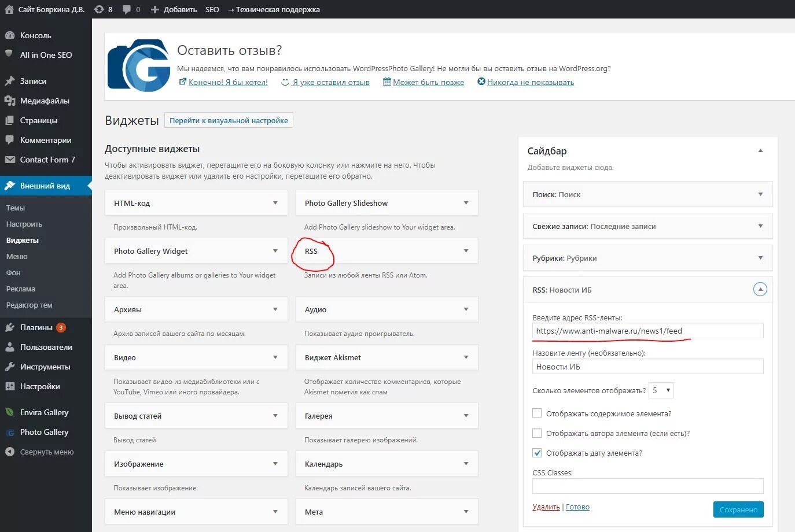Expand the Галерея widget arrow
Viewport: 795px width, 532px height.
[466, 416]
